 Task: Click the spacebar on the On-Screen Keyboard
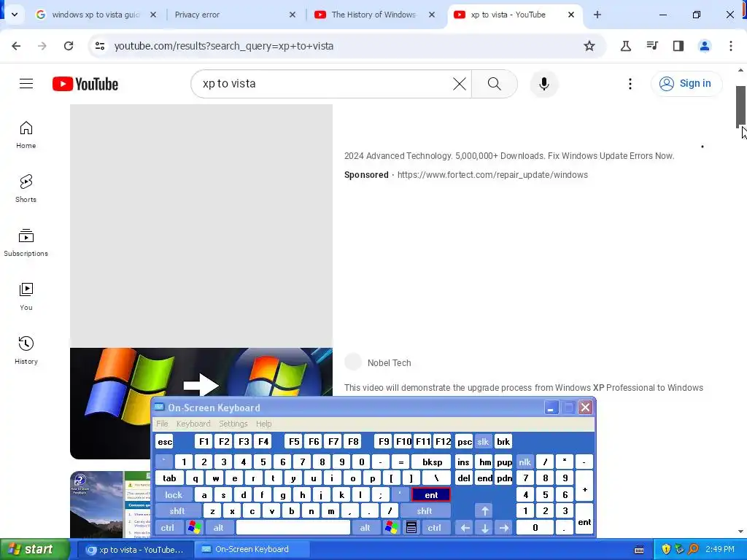tap(293, 527)
